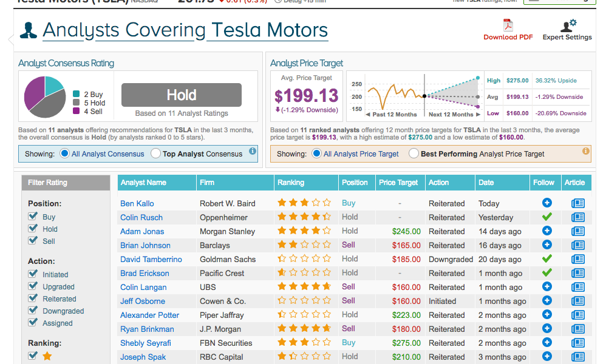Sort by the Price Target column header
Viewport: 606px width, 364px height.
pos(400,183)
